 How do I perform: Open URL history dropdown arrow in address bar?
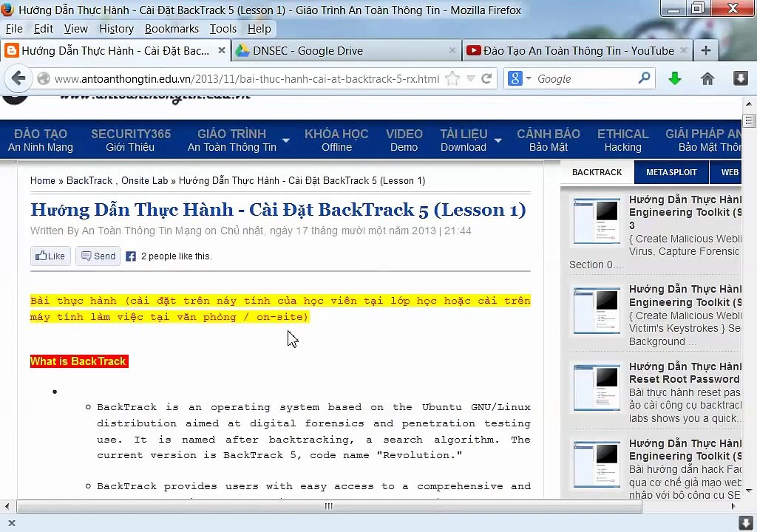[x=471, y=78]
